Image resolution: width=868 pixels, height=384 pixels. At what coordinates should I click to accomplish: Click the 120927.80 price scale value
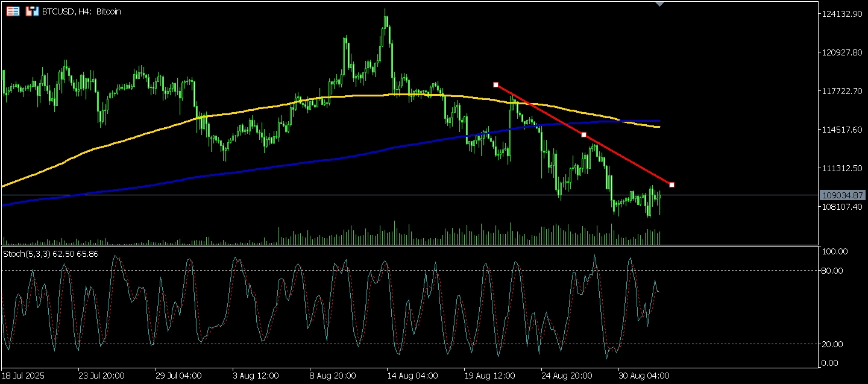[x=843, y=52]
